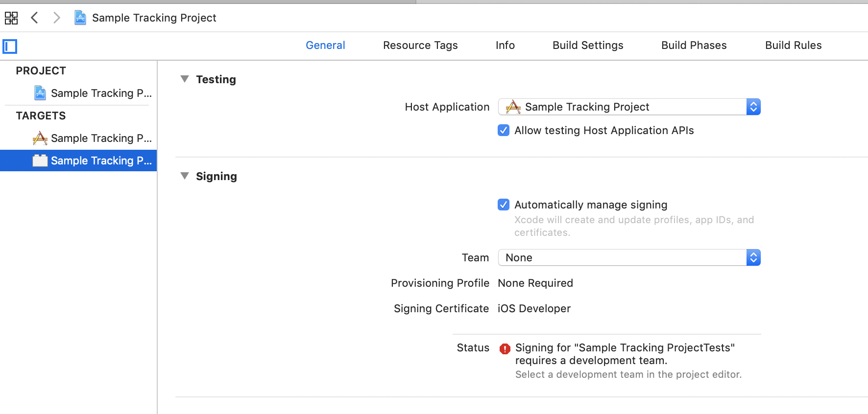Open the Build Phases tab
This screenshot has width=868, height=414.
point(694,46)
